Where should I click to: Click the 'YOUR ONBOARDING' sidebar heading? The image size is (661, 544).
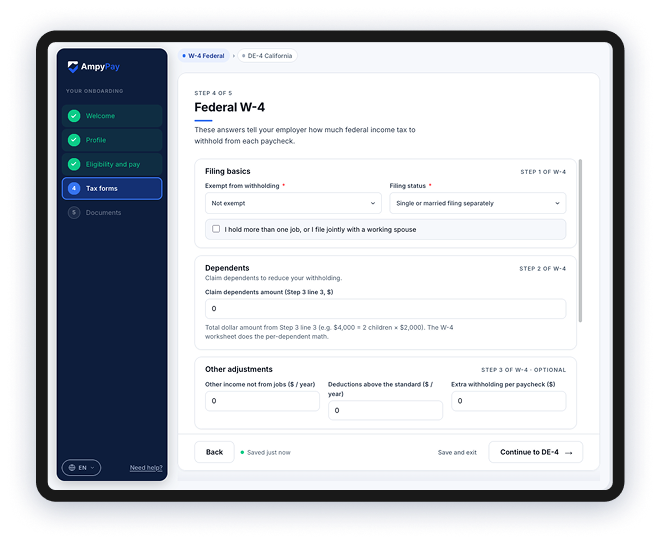pos(94,91)
